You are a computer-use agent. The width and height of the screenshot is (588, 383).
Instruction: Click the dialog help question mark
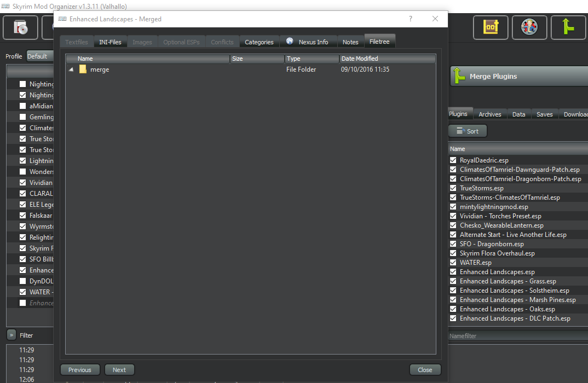(411, 19)
